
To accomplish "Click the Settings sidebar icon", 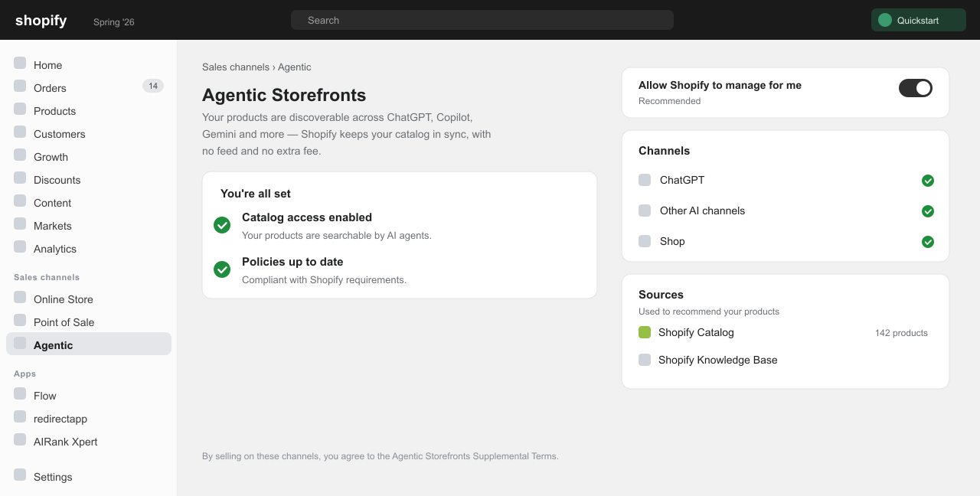I will tap(20, 475).
